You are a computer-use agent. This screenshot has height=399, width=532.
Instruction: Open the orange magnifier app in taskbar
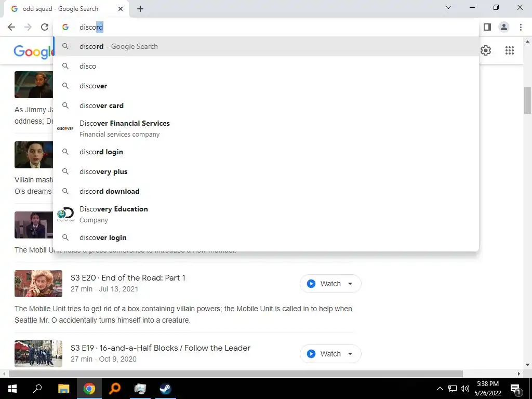click(x=115, y=389)
